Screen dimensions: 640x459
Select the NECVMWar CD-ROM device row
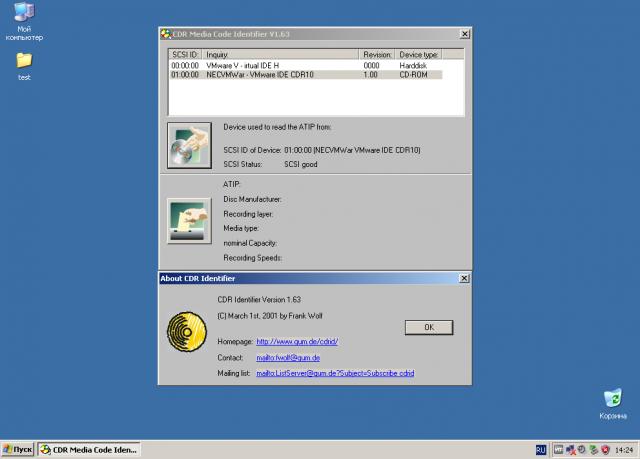coord(305,74)
